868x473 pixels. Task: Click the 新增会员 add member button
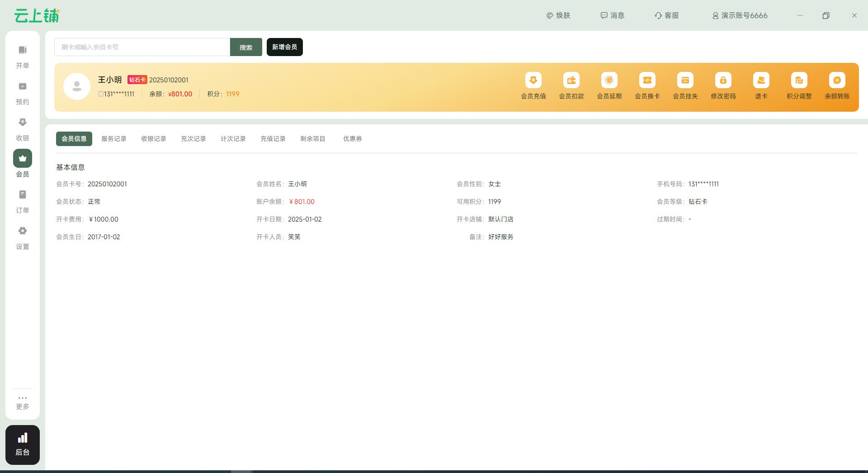284,47
